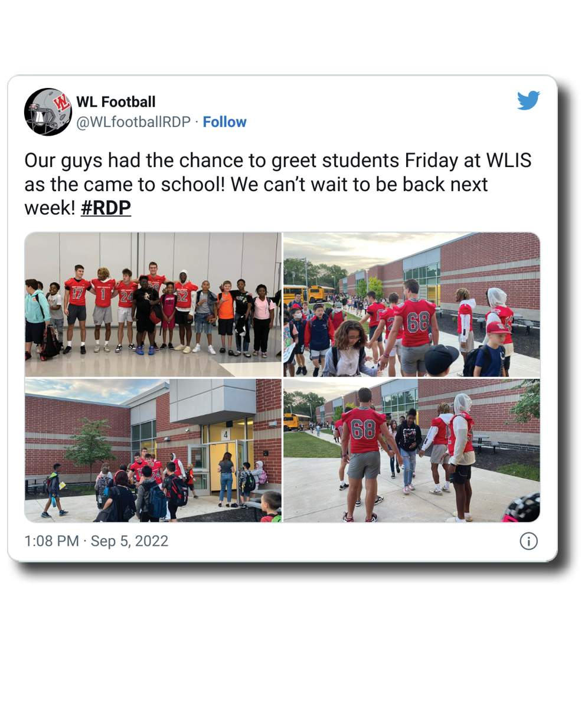Follow the WL Football account
The image size is (588, 724).
click(224, 122)
